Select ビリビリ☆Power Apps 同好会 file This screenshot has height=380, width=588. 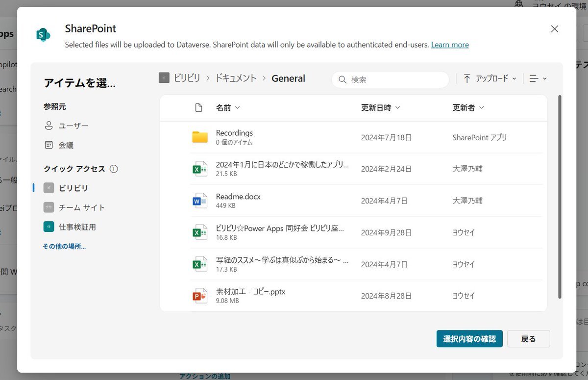pyautogui.click(x=280, y=228)
